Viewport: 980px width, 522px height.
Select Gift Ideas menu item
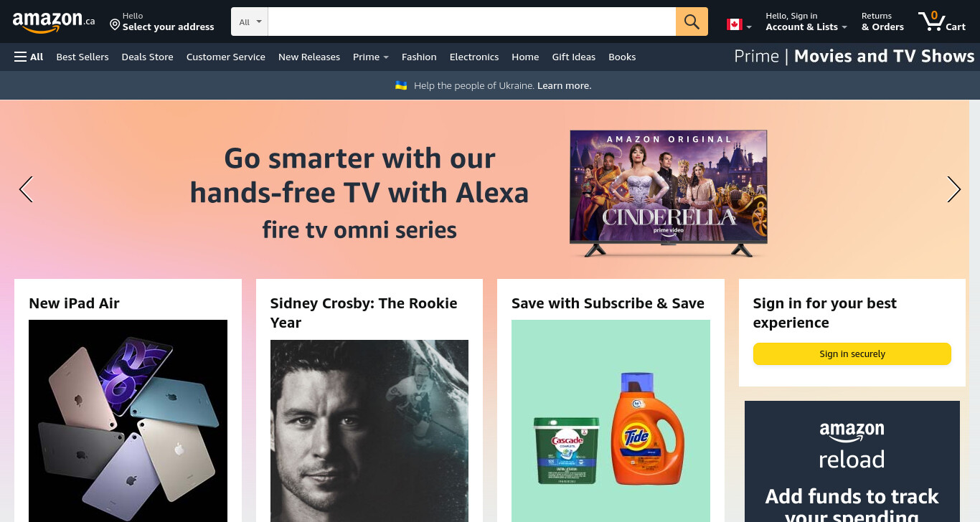(574, 57)
